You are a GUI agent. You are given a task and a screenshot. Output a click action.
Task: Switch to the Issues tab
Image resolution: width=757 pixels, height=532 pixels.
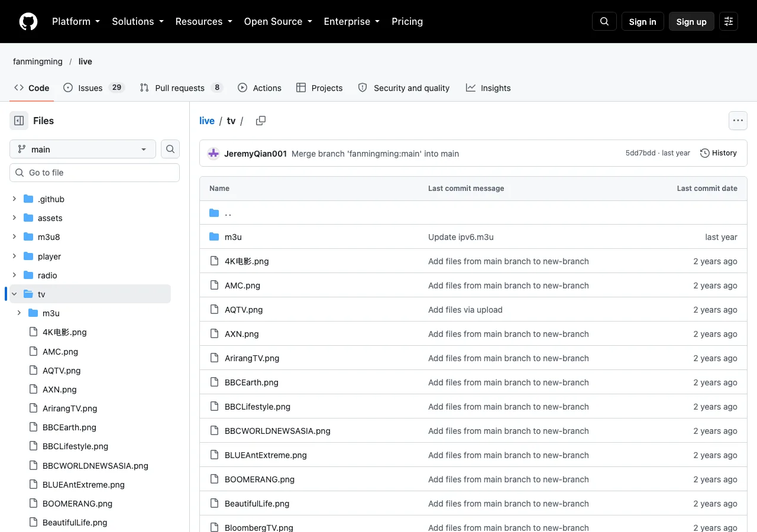click(94, 87)
